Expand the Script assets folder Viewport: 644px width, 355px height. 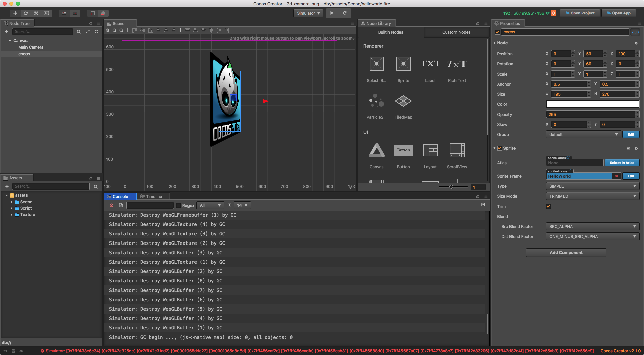click(x=12, y=208)
